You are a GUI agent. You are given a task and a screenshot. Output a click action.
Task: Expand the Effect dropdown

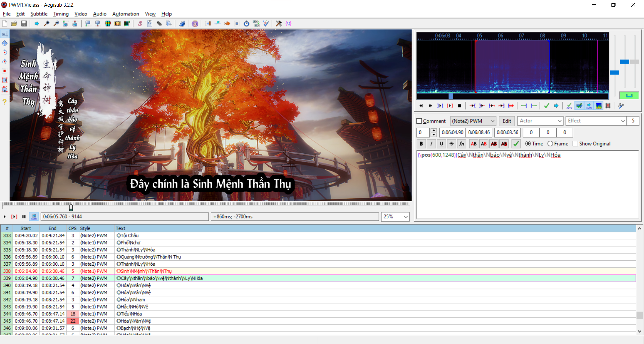623,121
